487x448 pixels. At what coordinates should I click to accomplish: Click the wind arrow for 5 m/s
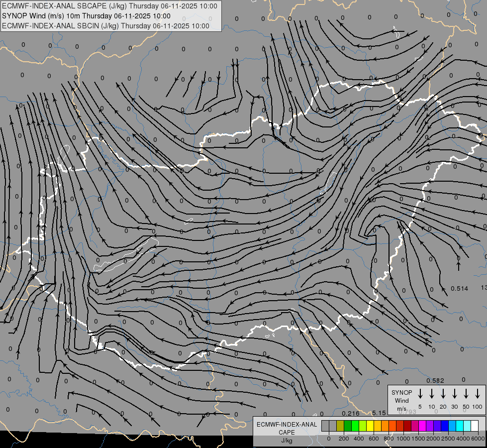(x=420, y=394)
